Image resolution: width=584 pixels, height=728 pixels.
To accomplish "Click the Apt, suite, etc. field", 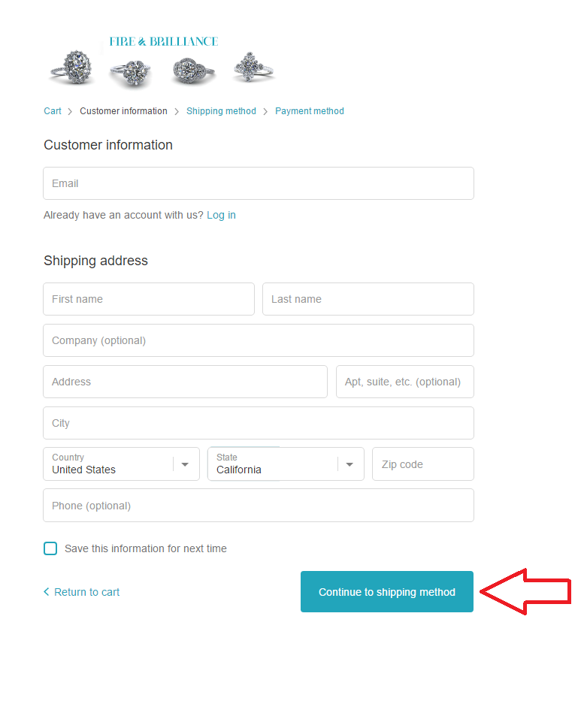I will pyautogui.click(x=404, y=382).
